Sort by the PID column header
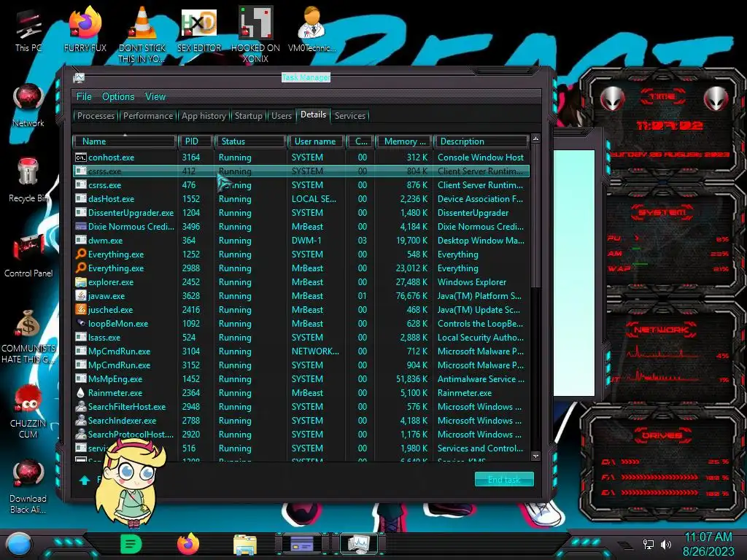 [196, 141]
